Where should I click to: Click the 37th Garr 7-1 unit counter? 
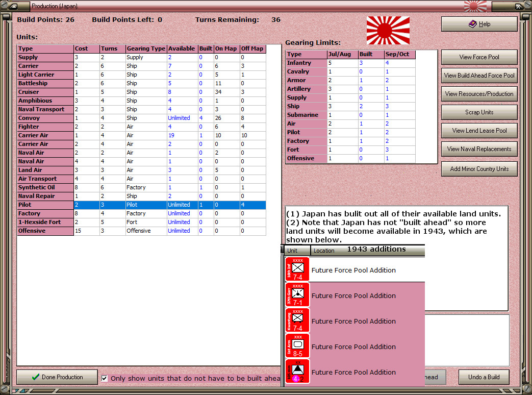click(x=297, y=294)
